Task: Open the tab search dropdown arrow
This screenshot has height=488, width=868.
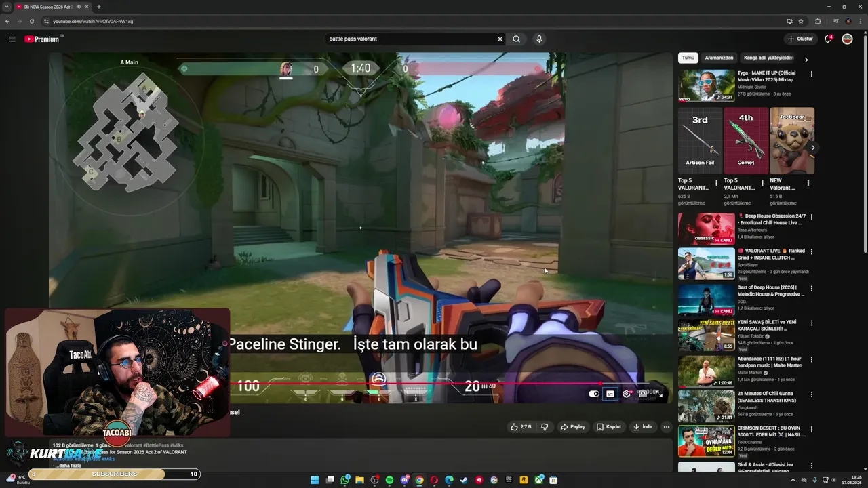Action: [x=6, y=7]
